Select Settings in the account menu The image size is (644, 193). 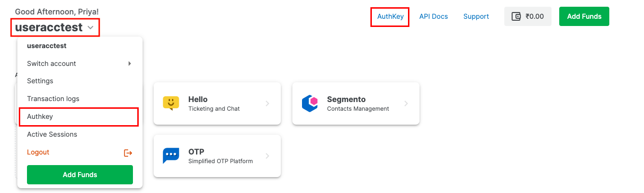[40, 81]
